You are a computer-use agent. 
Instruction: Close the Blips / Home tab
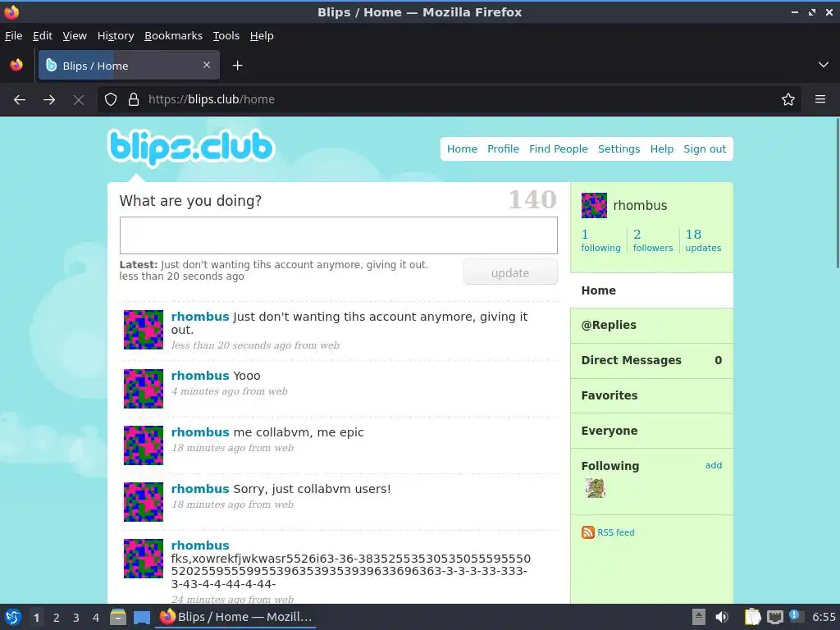pos(207,65)
